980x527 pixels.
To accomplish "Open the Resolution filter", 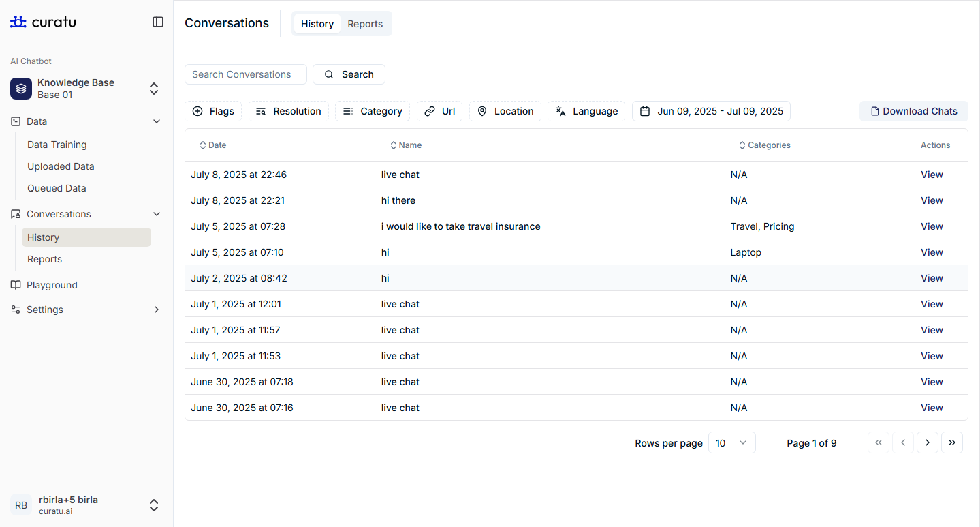I will pos(289,111).
